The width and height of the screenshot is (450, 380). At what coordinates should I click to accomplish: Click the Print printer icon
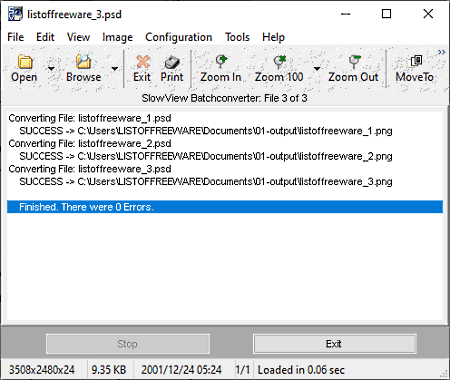[172, 62]
